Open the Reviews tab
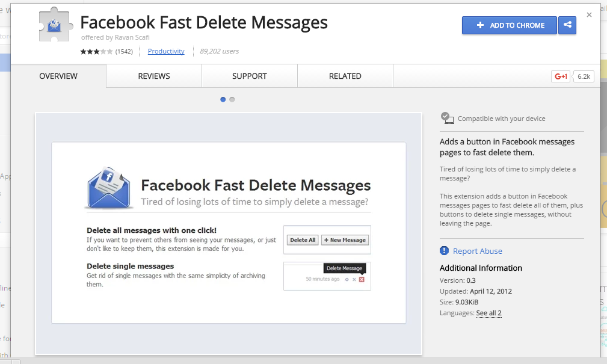Image resolution: width=607 pixels, height=364 pixels. tap(154, 76)
